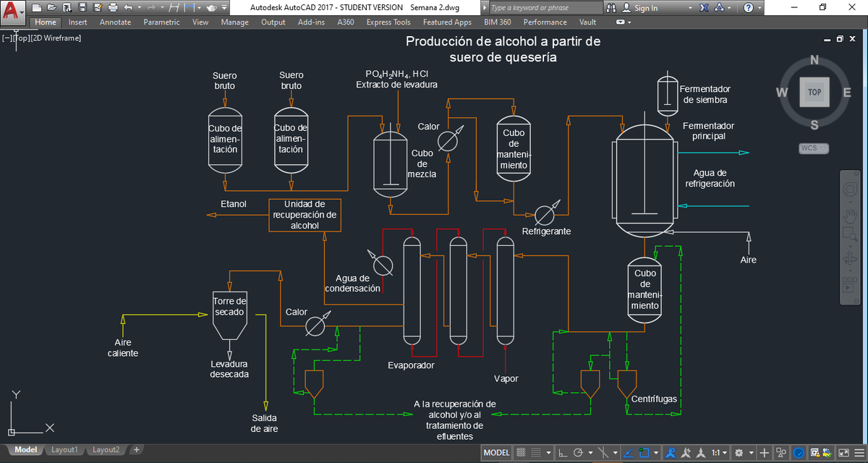The height and width of the screenshot is (463, 868).
Task: Click the Autodesk Exchange Apps X icon
Action: point(705,7)
